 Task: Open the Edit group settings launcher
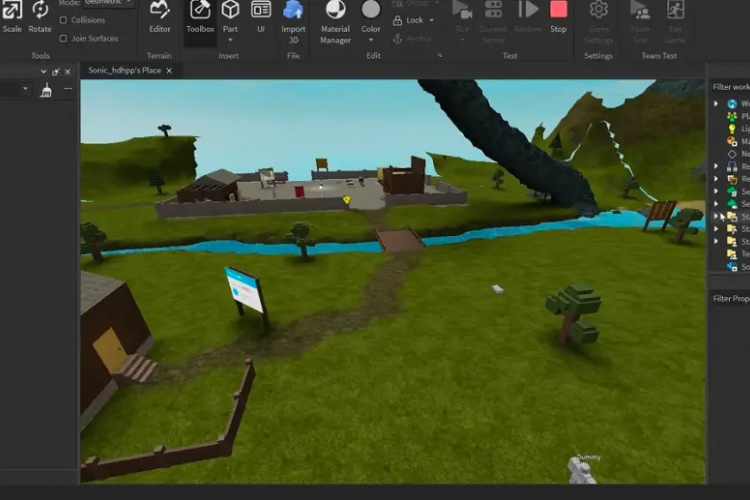(440, 56)
